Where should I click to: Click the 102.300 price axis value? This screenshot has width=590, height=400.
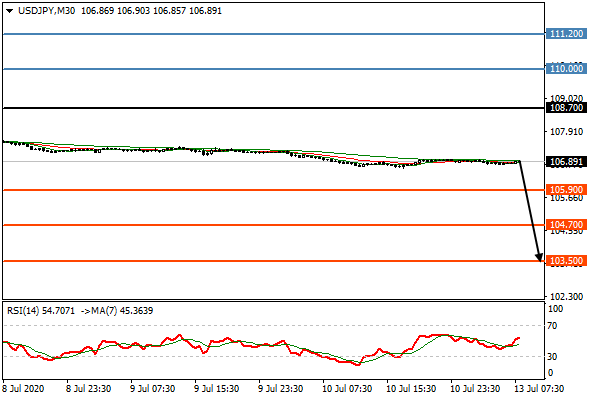566,297
